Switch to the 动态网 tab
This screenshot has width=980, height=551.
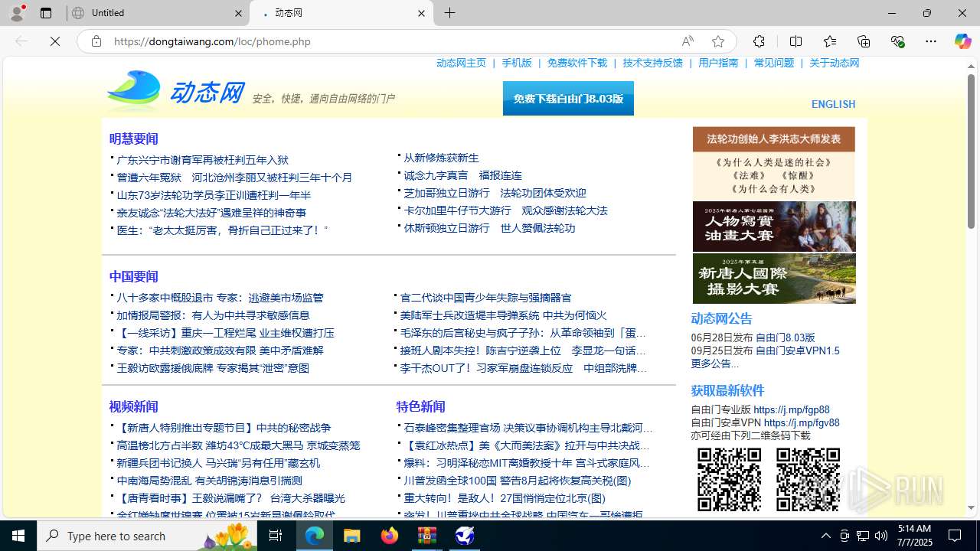pos(342,13)
